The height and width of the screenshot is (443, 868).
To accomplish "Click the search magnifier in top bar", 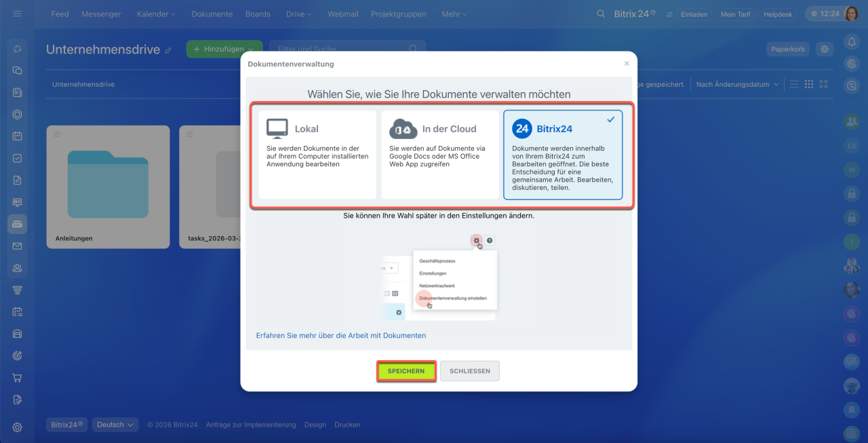I will 601,14.
